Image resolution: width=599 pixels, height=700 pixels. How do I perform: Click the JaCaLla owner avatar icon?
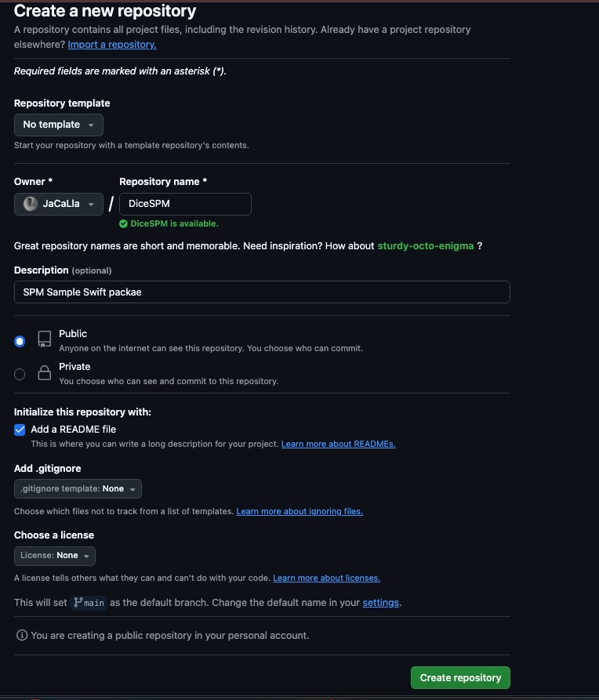(31, 204)
